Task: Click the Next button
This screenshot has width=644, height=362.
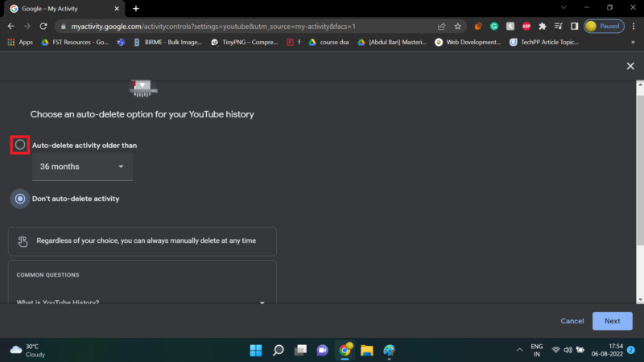Action: [612, 321]
